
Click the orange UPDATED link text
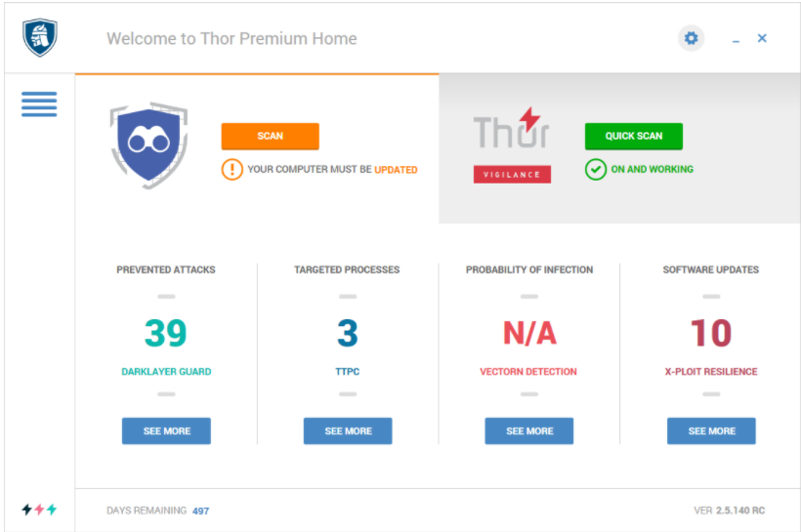(x=396, y=170)
